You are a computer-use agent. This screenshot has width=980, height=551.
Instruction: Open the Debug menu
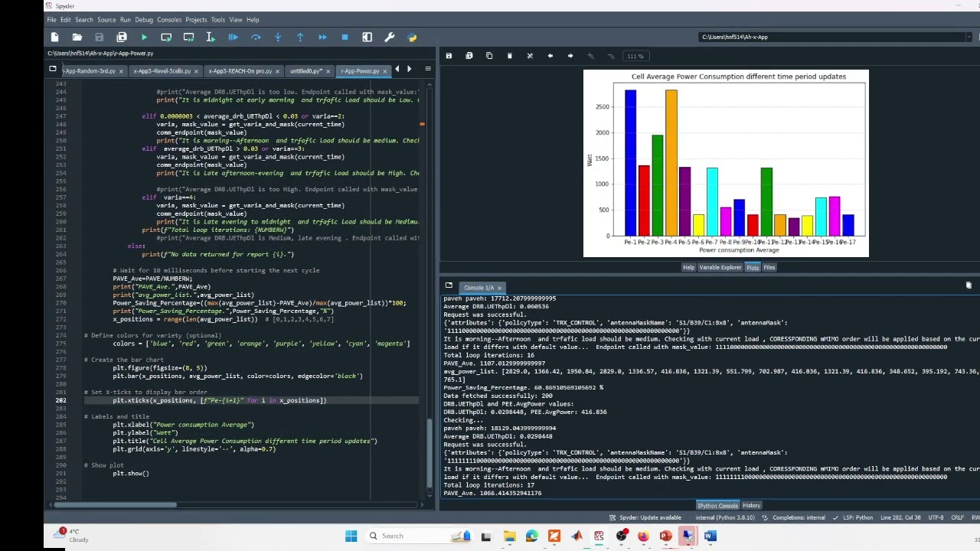[x=144, y=20]
